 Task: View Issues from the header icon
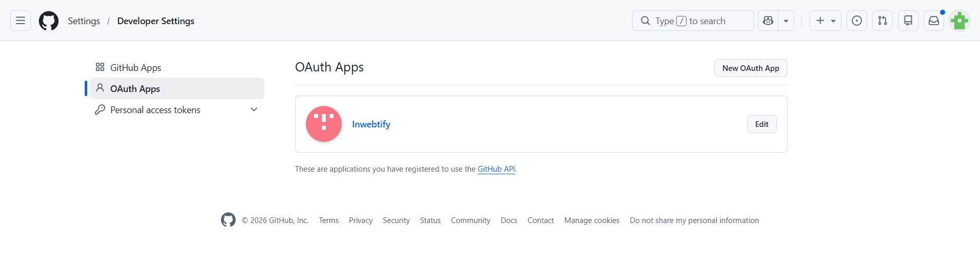857,21
